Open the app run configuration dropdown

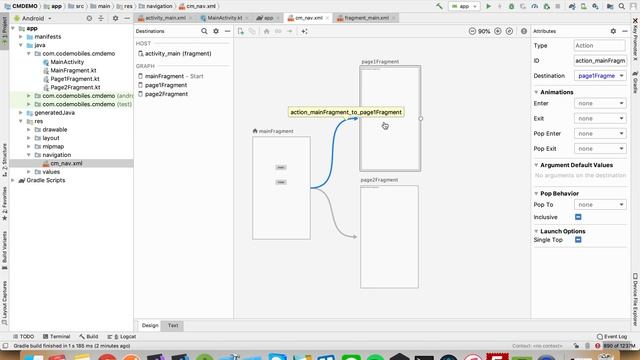pos(464,6)
